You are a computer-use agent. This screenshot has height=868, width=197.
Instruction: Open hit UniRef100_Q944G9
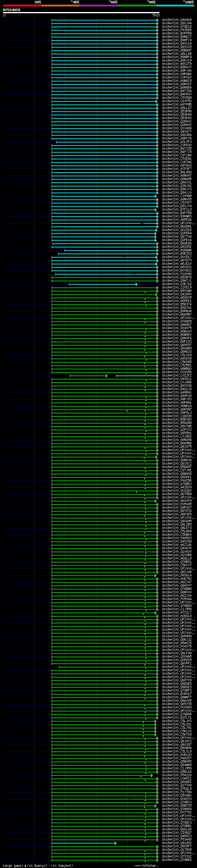coord(177,20)
